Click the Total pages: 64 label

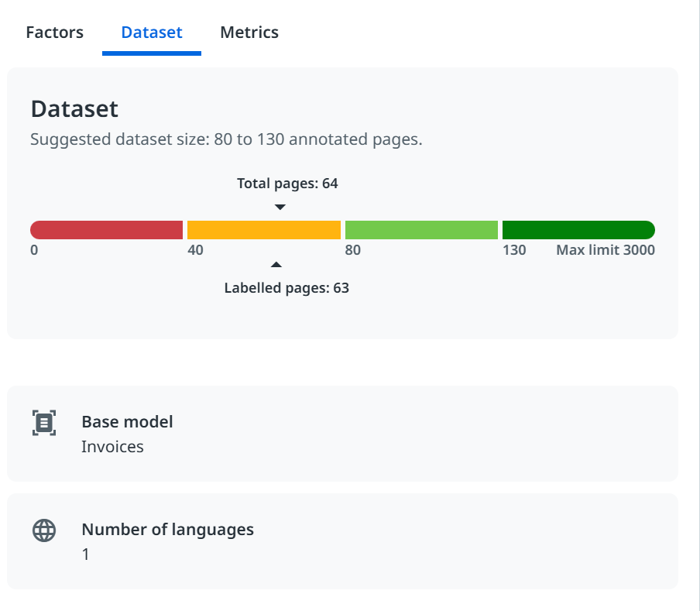click(287, 184)
